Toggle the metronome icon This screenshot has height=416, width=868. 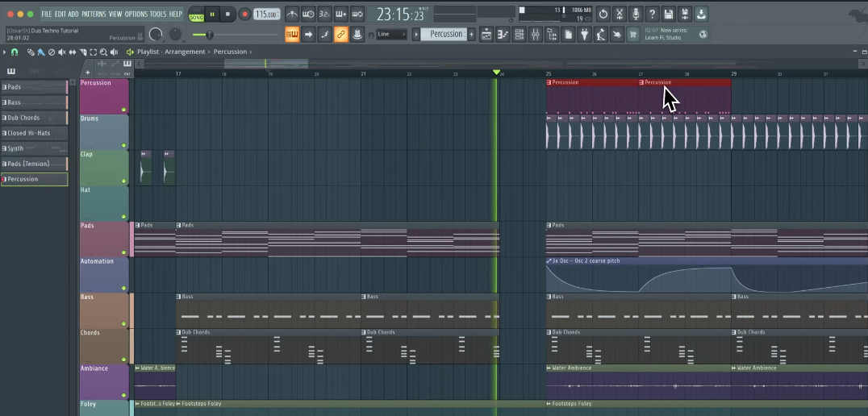click(x=292, y=14)
